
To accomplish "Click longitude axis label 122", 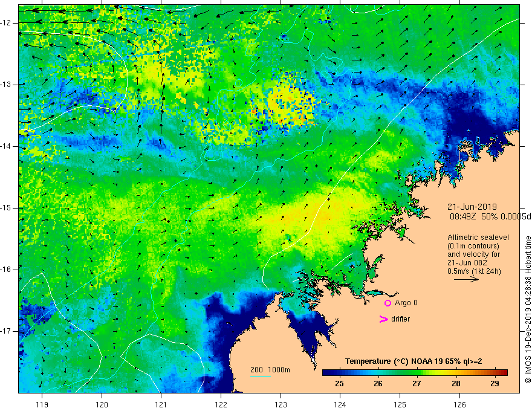I will (221, 404).
